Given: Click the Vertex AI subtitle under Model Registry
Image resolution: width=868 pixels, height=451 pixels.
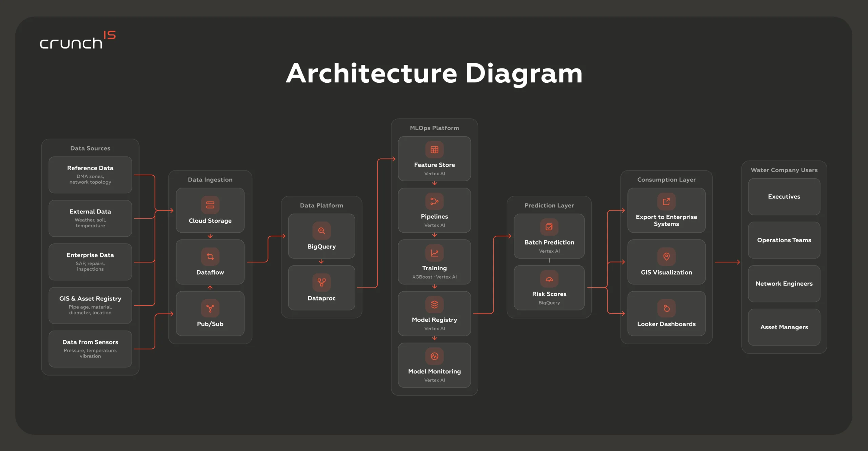Looking at the screenshot, I should coord(434,329).
